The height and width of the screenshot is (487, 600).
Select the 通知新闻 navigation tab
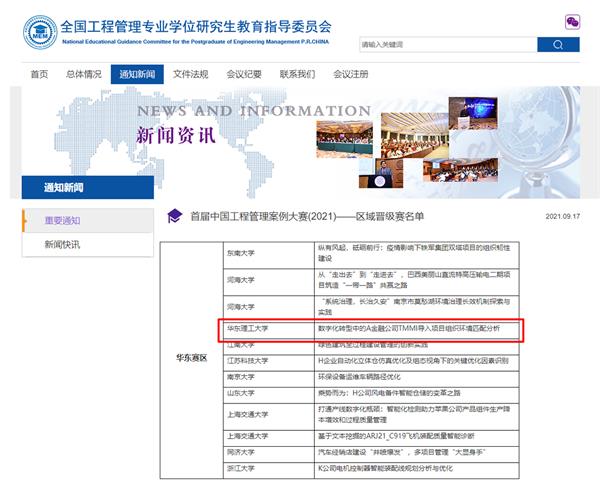(137, 74)
